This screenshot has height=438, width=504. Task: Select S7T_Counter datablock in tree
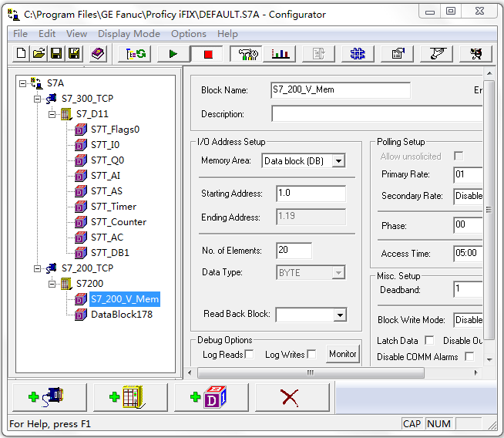(119, 222)
